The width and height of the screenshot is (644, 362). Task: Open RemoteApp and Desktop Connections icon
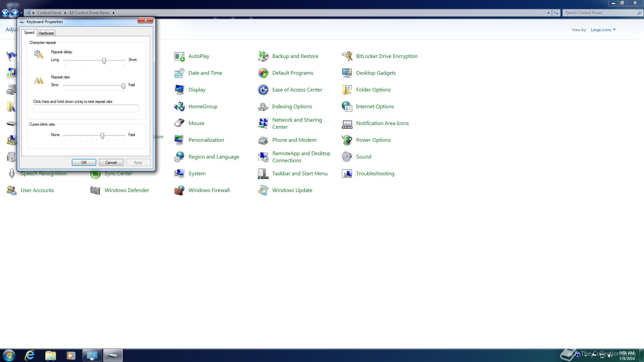click(263, 157)
